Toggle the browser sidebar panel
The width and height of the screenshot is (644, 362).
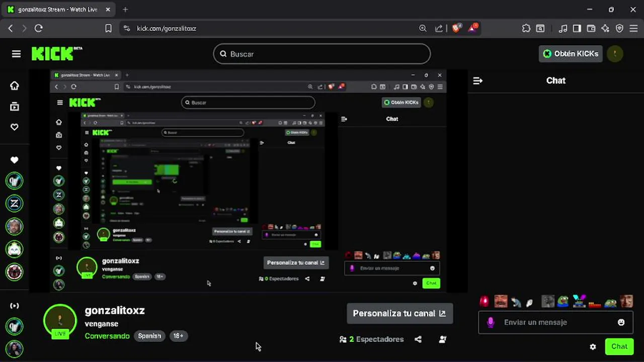click(x=577, y=28)
